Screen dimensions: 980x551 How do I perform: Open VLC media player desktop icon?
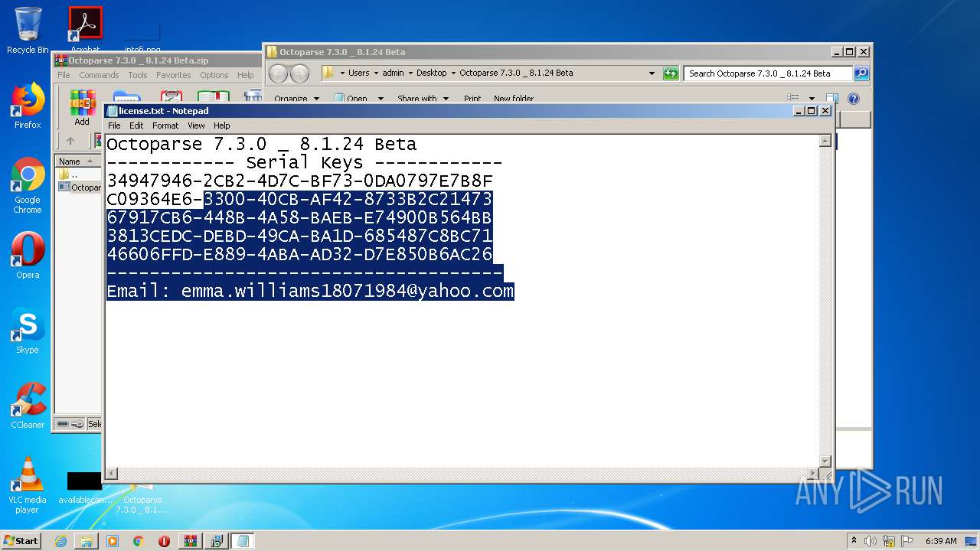coord(28,485)
